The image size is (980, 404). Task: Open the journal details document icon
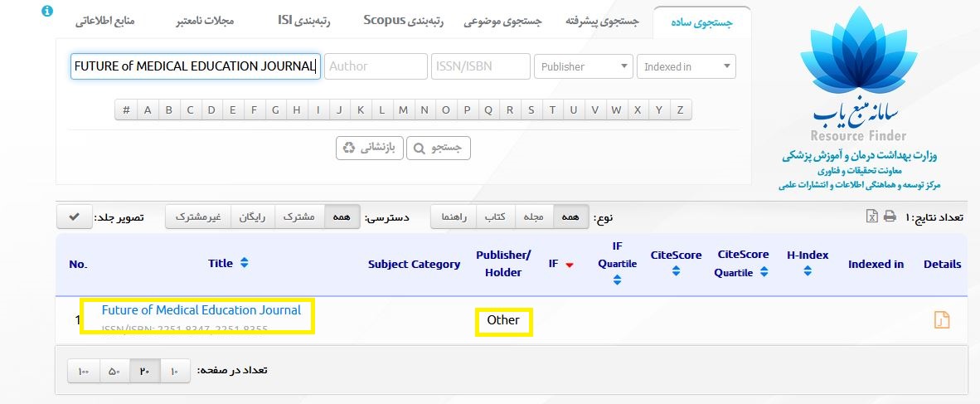(941, 320)
